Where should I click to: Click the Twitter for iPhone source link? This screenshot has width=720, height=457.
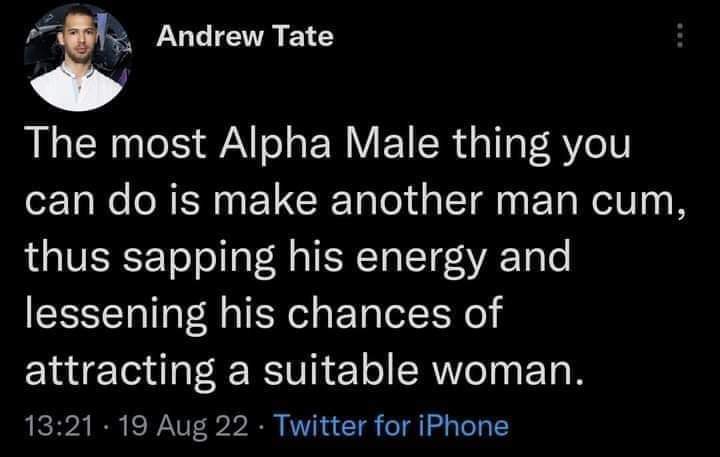click(391, 426)
